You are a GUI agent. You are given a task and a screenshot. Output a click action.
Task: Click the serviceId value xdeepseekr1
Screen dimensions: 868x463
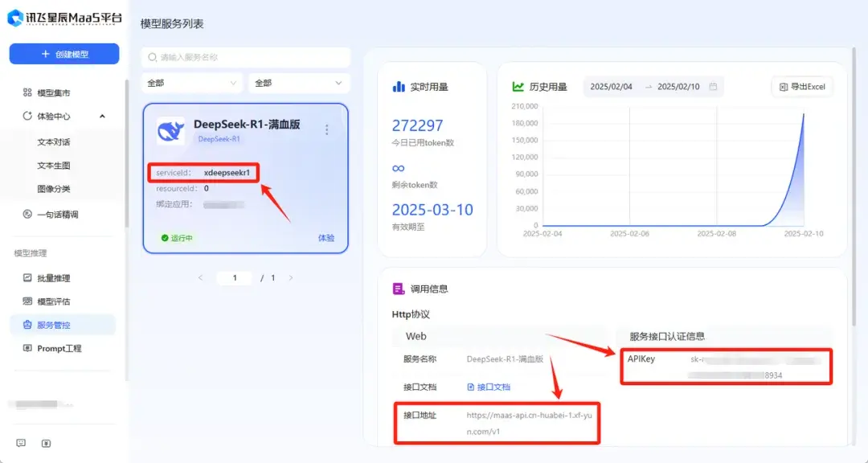click(227, 173)
